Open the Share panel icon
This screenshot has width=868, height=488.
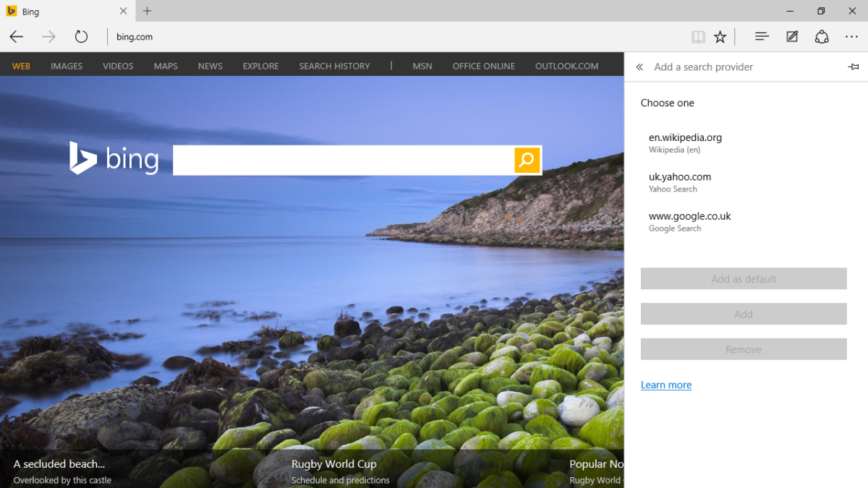pyautogui.click(x=822, y=36)
